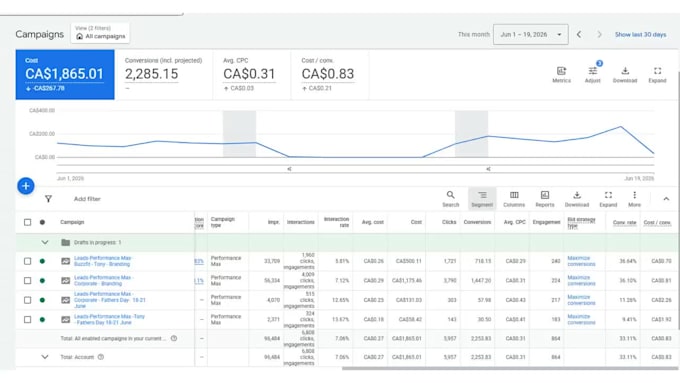Collapse the Drafts in progress row
This screenshot has width=680, height=383.
45,242
